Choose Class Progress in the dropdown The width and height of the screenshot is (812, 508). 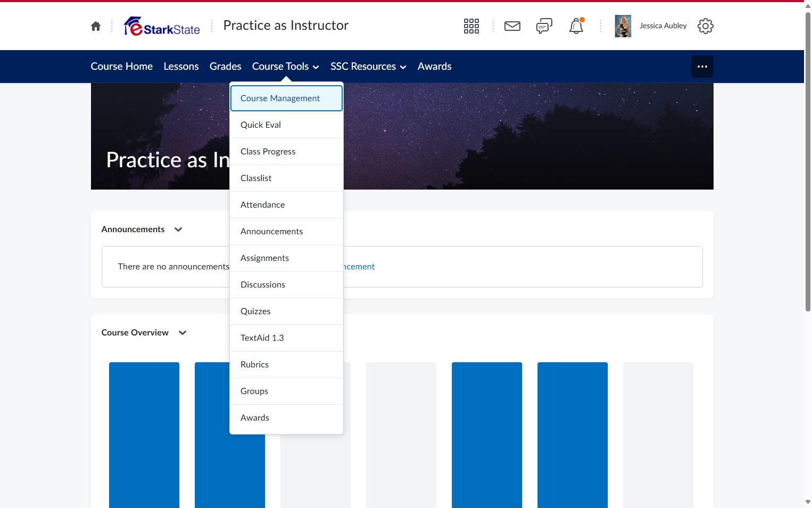(286, 152)
